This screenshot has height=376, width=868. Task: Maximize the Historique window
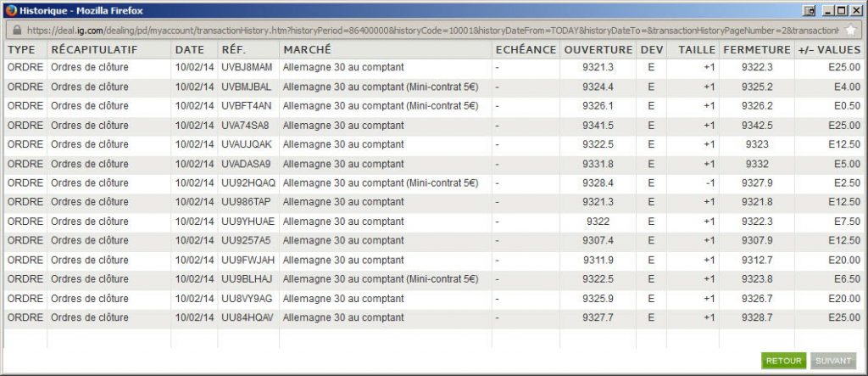coord(842,10)
